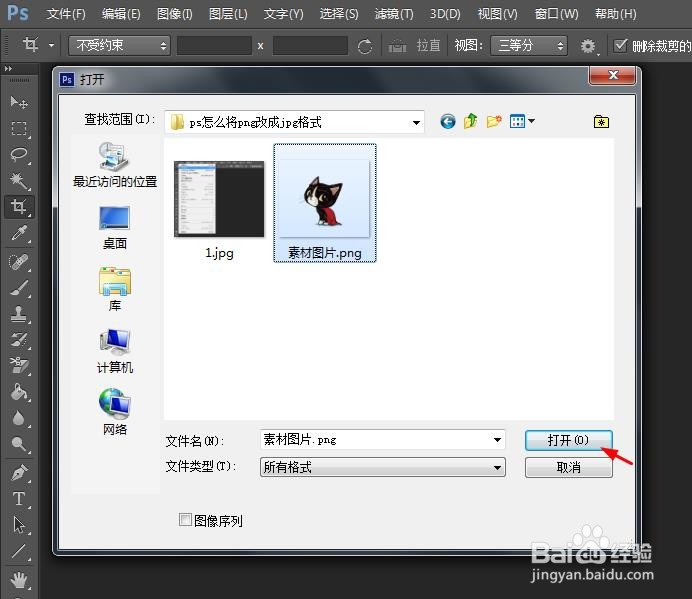Open the 帮助(H) menu
The image size is (692, 599).
coord(616,14)
